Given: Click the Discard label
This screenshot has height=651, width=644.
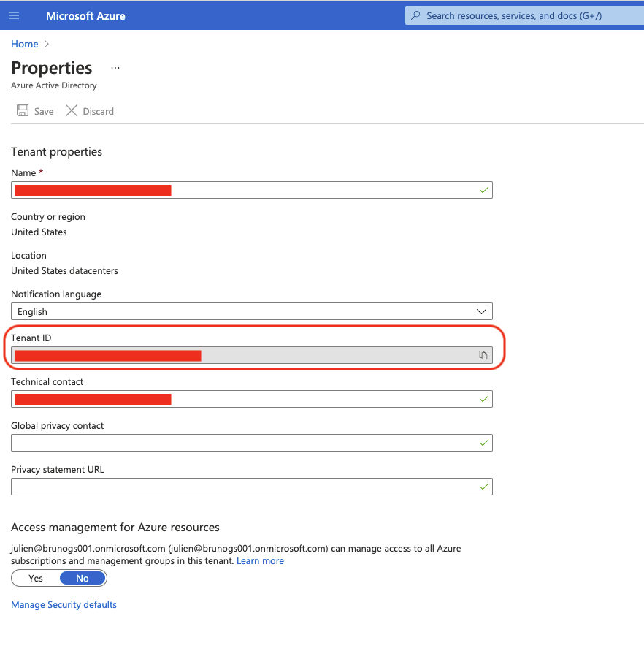Looking at the screenshot, I should (99, 111).
